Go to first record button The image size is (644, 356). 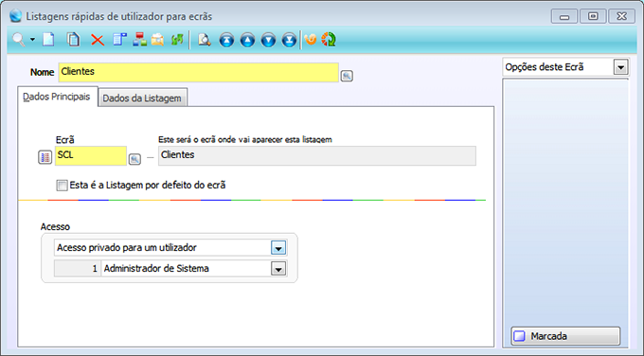click(x=226, y=41)
